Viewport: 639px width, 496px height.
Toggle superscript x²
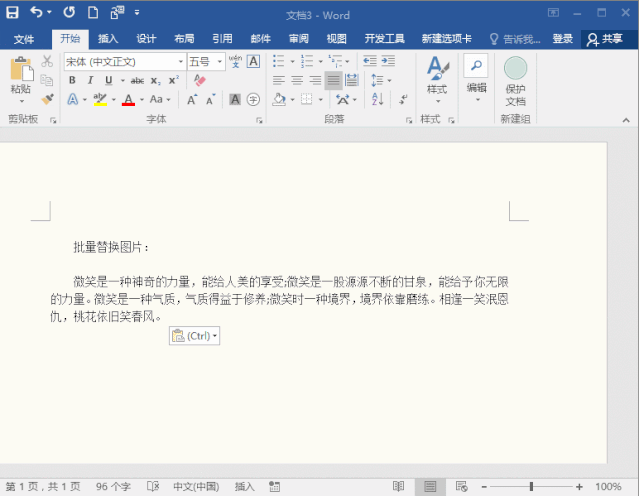coord(174,80)
